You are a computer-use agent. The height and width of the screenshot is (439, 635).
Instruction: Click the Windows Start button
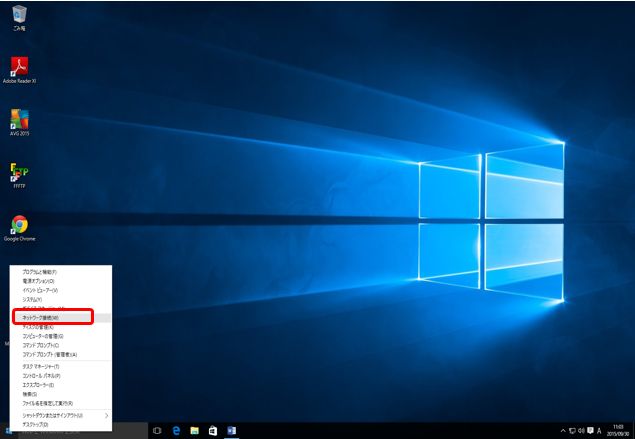[x=8, y=430]
